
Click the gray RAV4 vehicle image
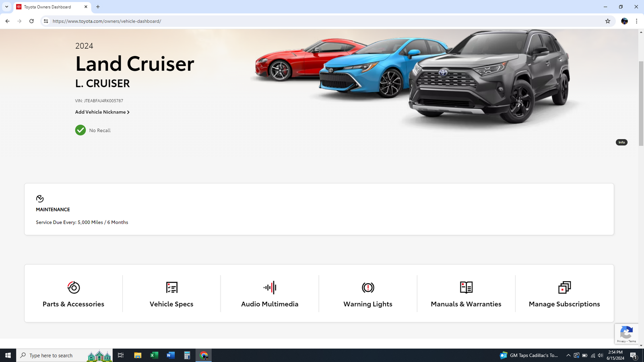[x=489, y=76]
